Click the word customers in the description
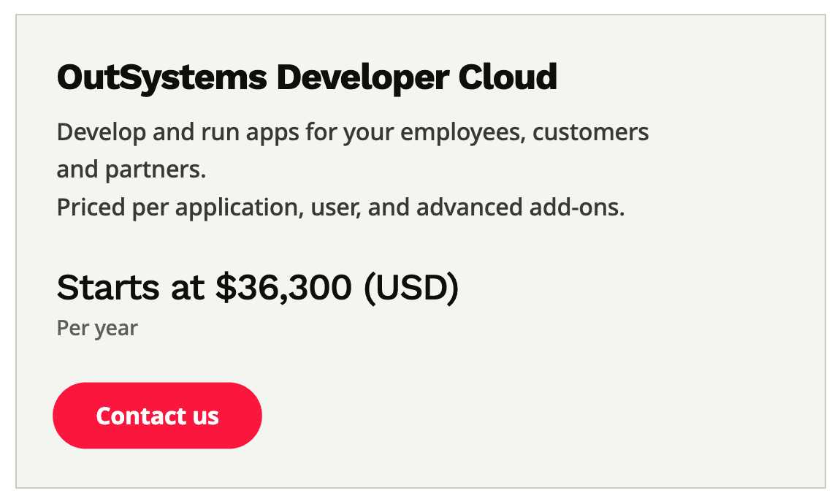 pos(590,133)
